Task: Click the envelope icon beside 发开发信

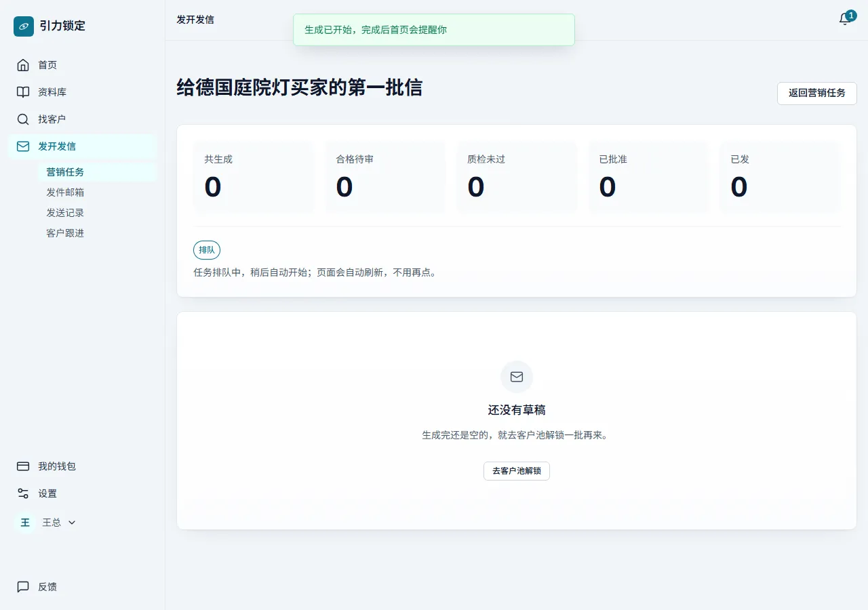Action: [23, 146]
